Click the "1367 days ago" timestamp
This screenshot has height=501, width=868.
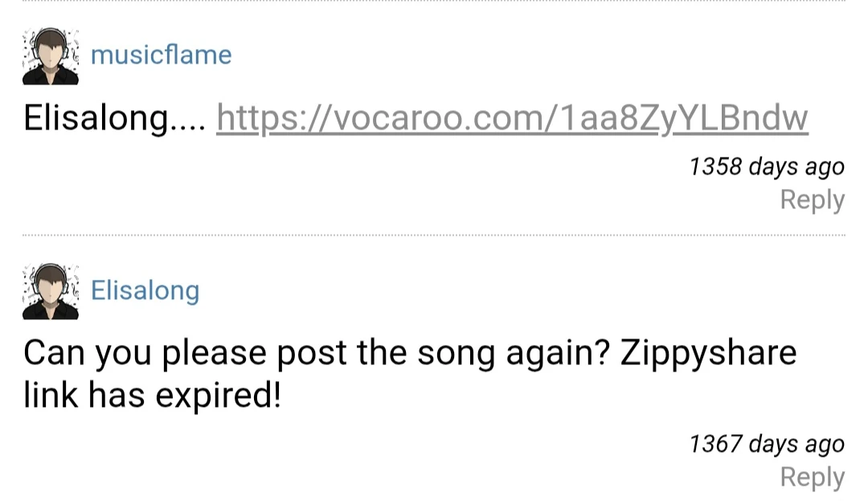766,444
